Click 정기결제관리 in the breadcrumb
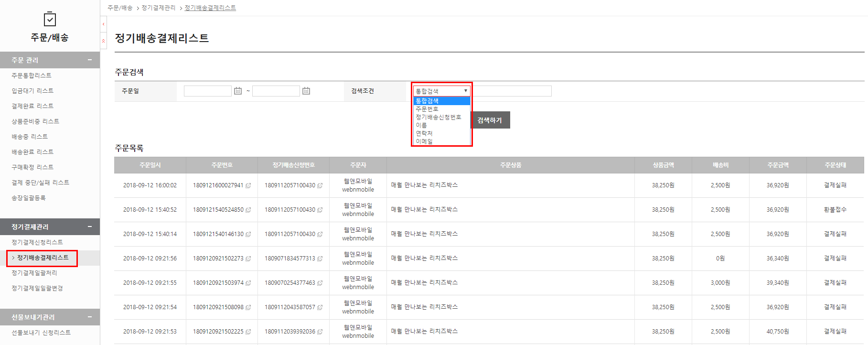 point(159,8)
